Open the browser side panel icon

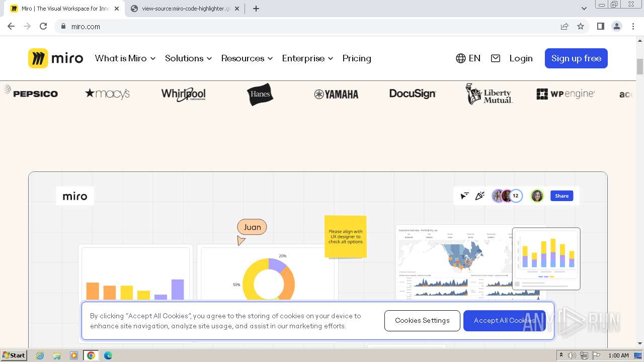600,26
